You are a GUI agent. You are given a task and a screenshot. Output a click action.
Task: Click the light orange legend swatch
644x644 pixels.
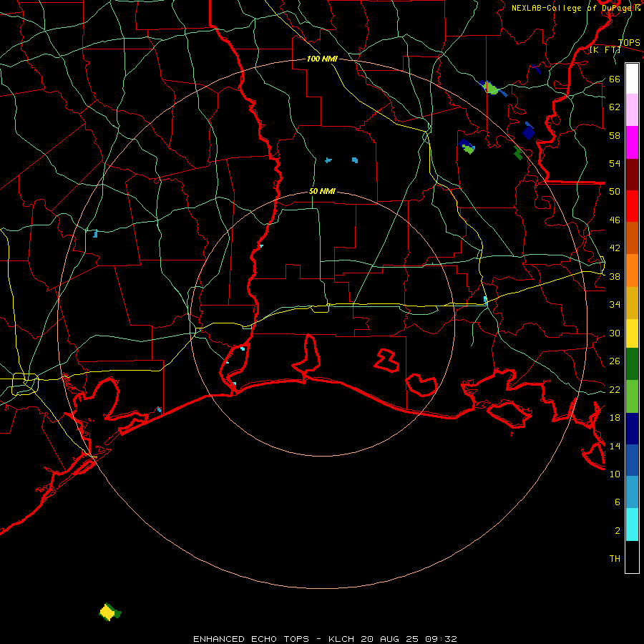pos(632,270)
